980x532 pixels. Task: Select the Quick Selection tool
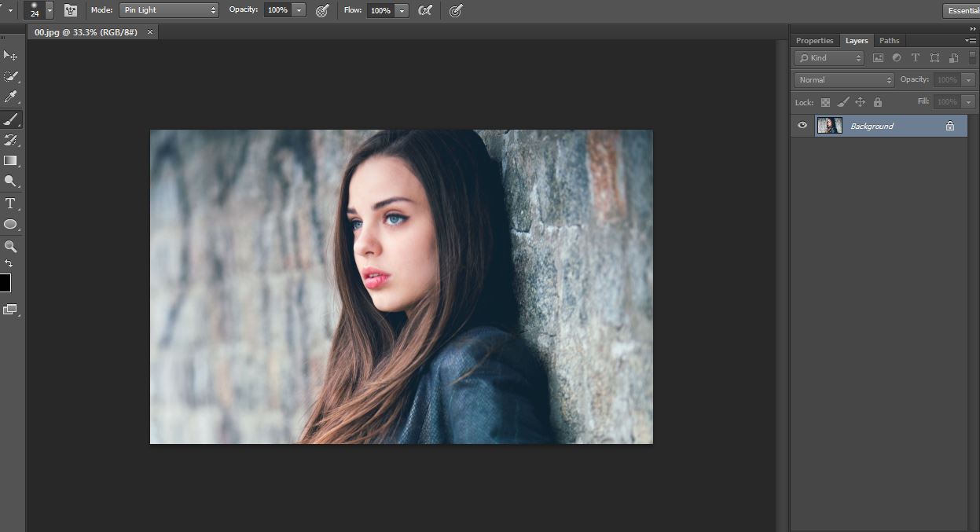click(x=10, y=76)
